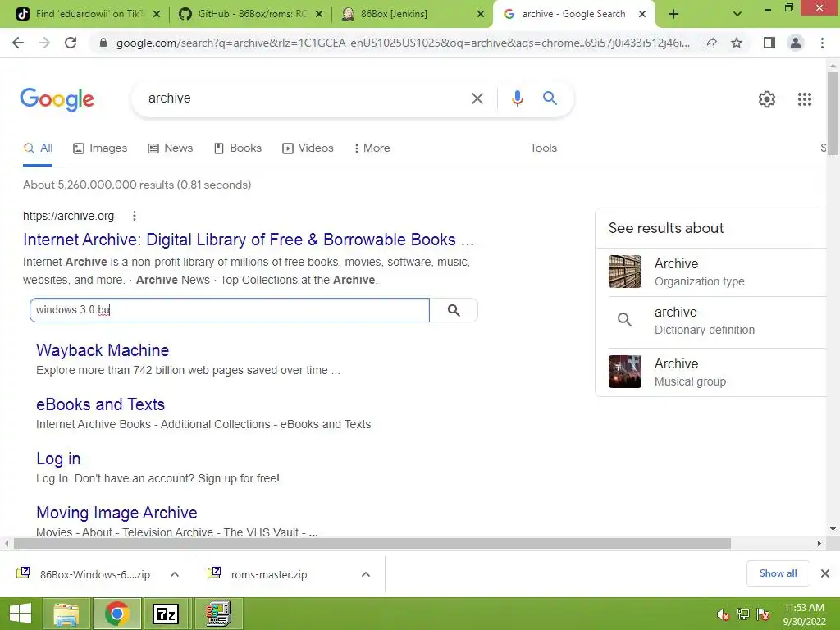Go back using the browser back arrow
Image resolution: width=840 pixels, height=630 pixels.
click(x=18, y=43)
